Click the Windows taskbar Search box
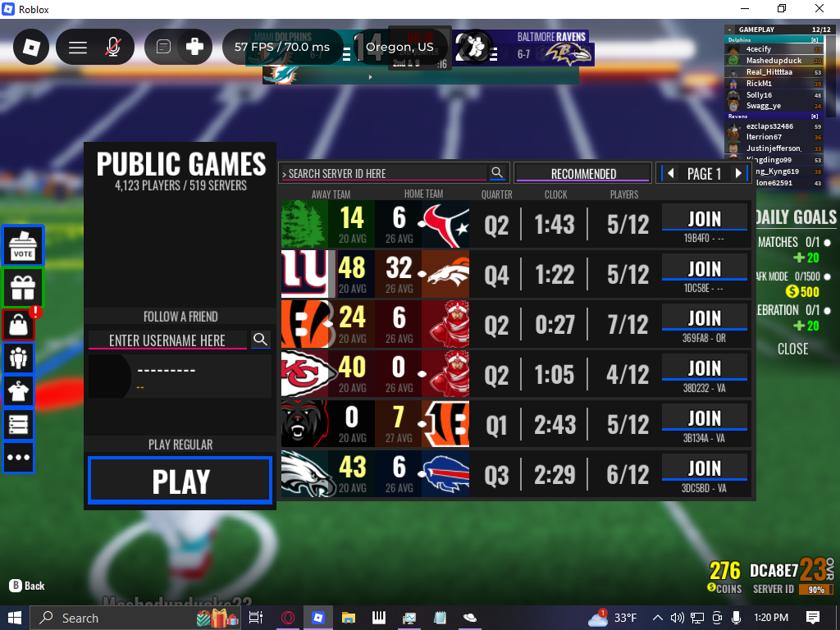The height and width of the screenshot is (630, 840). [x=137, y=618]
